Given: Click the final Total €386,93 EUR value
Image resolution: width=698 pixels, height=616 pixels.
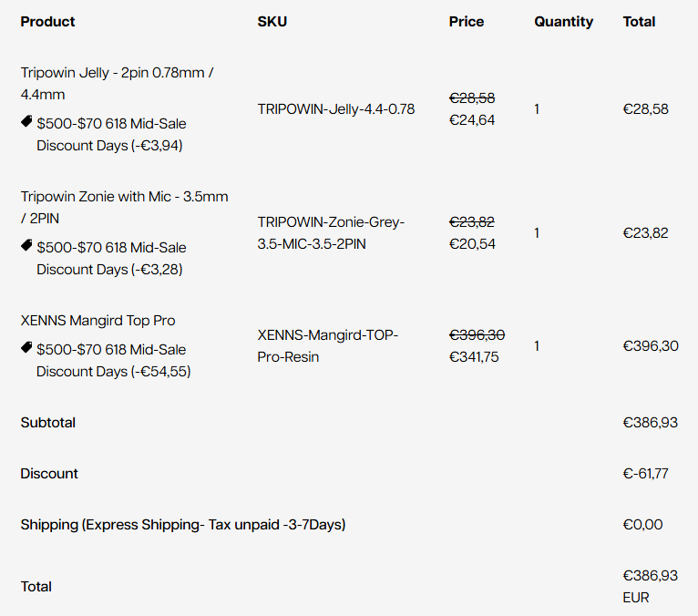Looking at the screenshot, I should click(x=651, y=586).
